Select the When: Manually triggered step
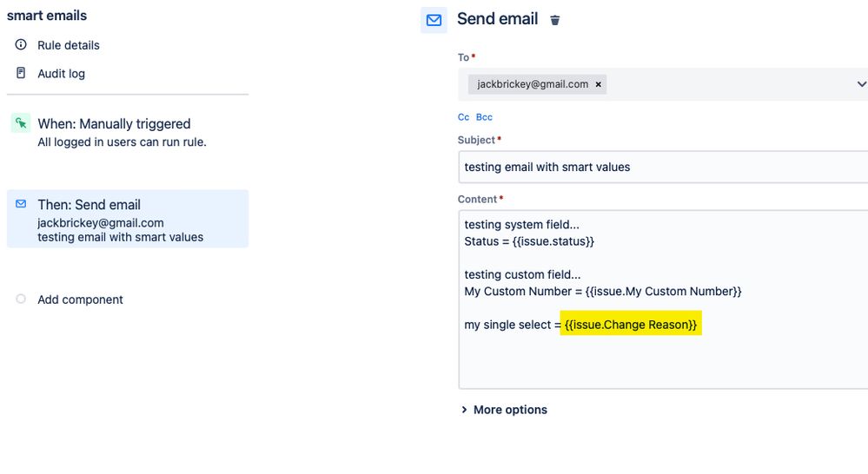Viewport: 868px width, 474px height. pos(128,132)
